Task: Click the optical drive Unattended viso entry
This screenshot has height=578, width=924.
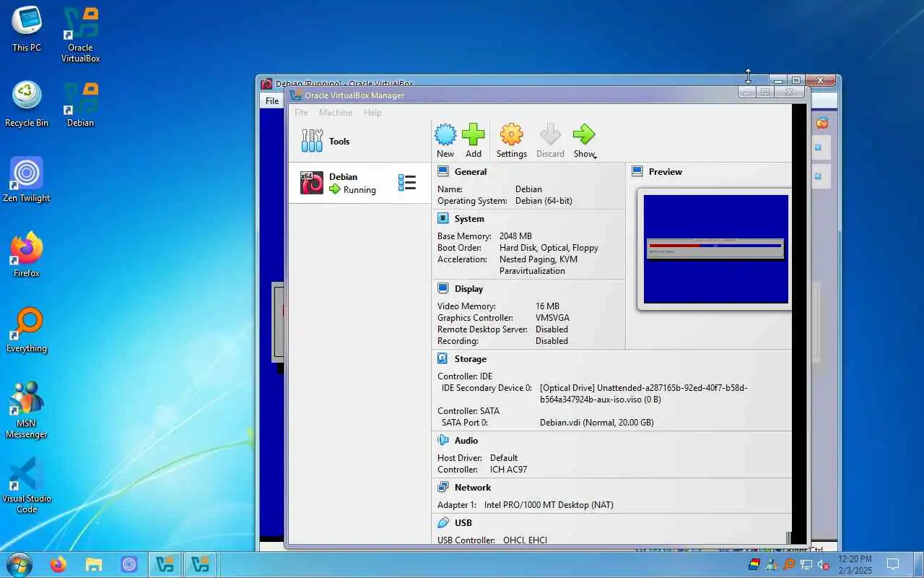Action: (643, 394)
